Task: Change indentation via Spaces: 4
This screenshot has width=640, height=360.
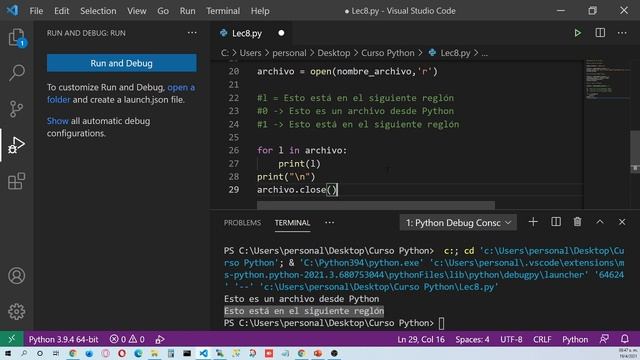Action: coord(472,339)
